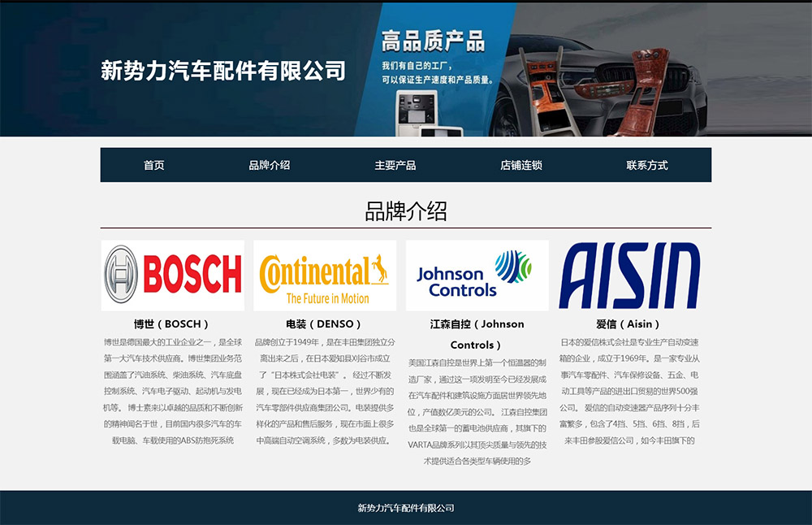Select 主要产品 in the navigation bar
The image size is (812, 525).
coord(395,165)
